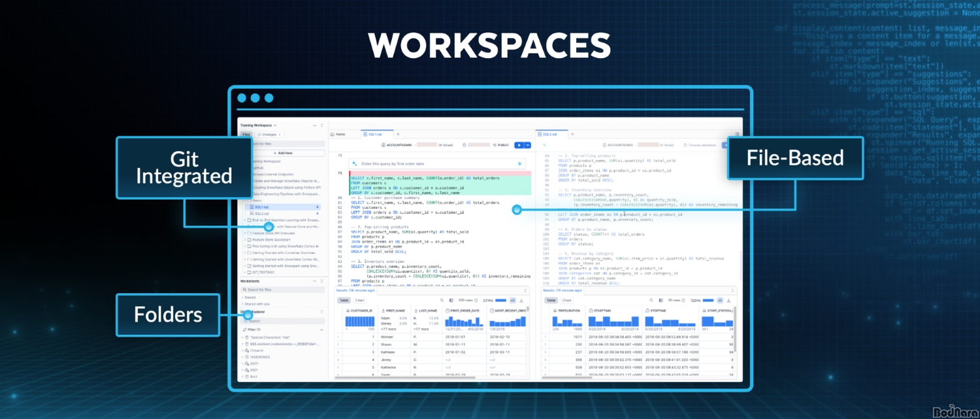Select SQL2.sql file in the Demo folder
Viewport: 980px width, 419px height.
point(261,213)
